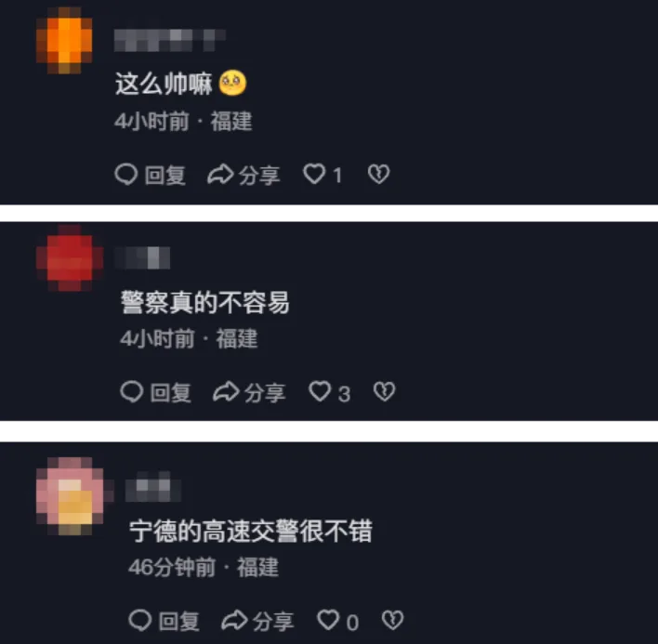
Task: Like the 这么帅嘛 comment with heart icon
Action: tap(314, 174)
